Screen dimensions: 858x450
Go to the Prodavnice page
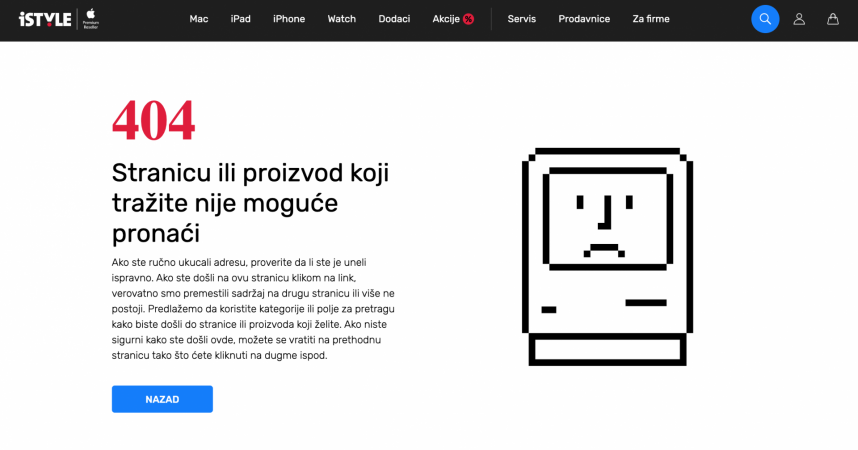point(584,19)
